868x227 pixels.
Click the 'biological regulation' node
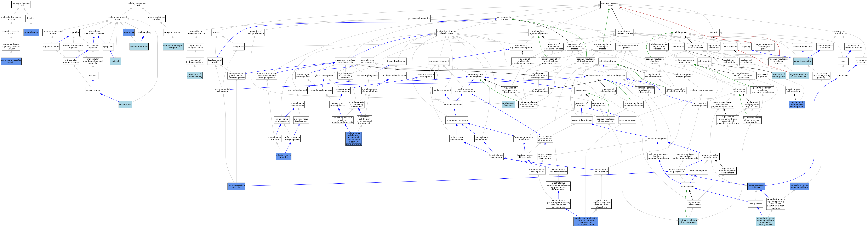[421, 18]
